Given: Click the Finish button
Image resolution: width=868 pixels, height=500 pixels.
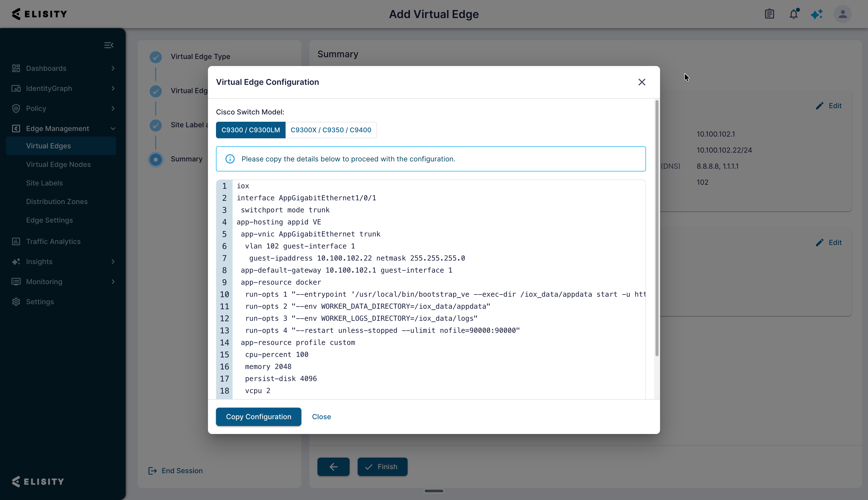Looking at the screenshot, I should pos(383,466).
